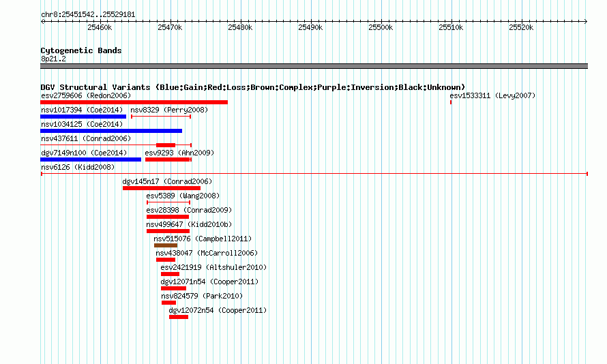Image resolution: width=607 pixels, height=364 pixels.
Task: Select the nsv1017394 blue gain bar
Action: click(x=83, y=117)
